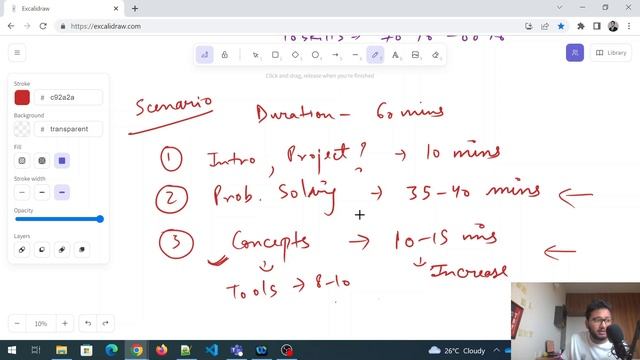Choose the cross-hatch fill style
640x360 pixels.
coord(42,161)
